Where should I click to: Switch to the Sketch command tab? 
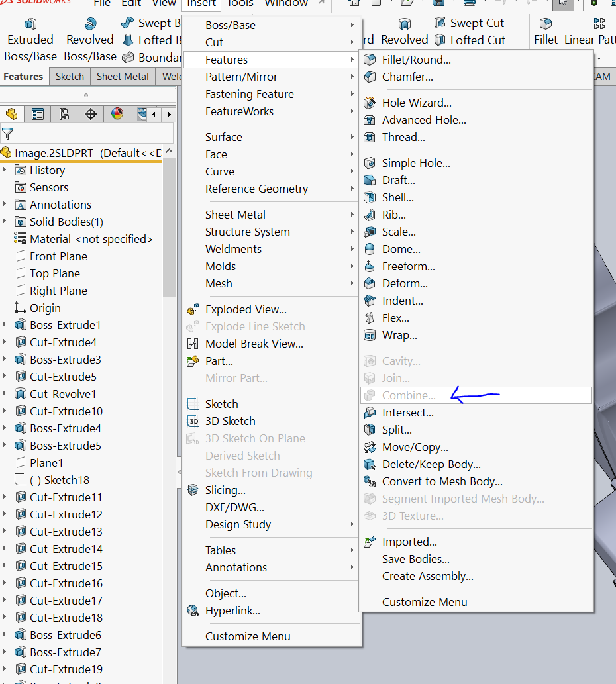coord(70,77)
